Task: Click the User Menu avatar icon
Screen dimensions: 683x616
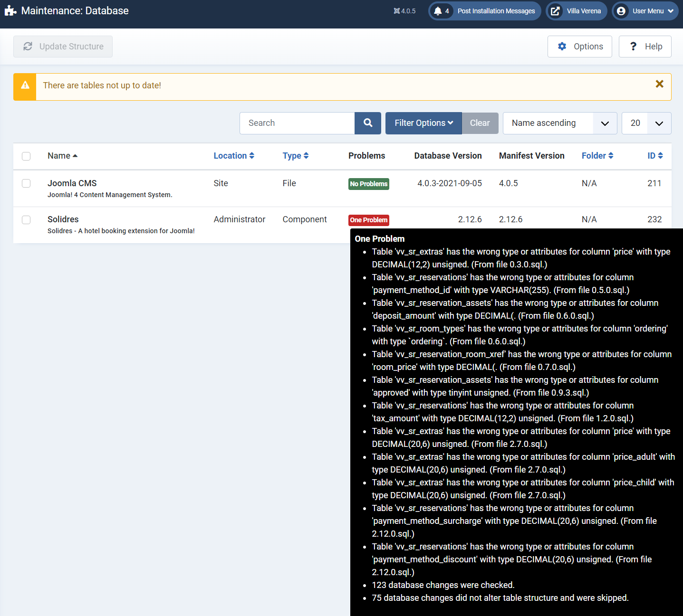Action: [x=621, y=11]
